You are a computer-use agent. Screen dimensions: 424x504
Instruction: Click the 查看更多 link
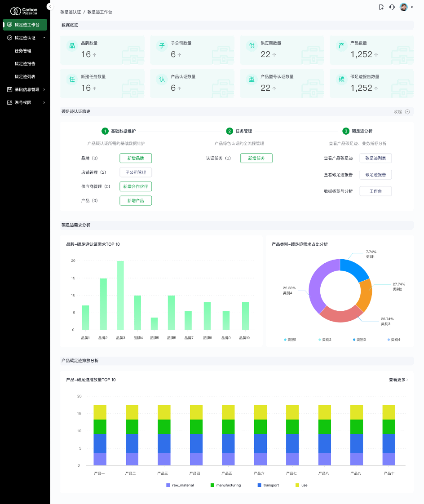point(398,380)
